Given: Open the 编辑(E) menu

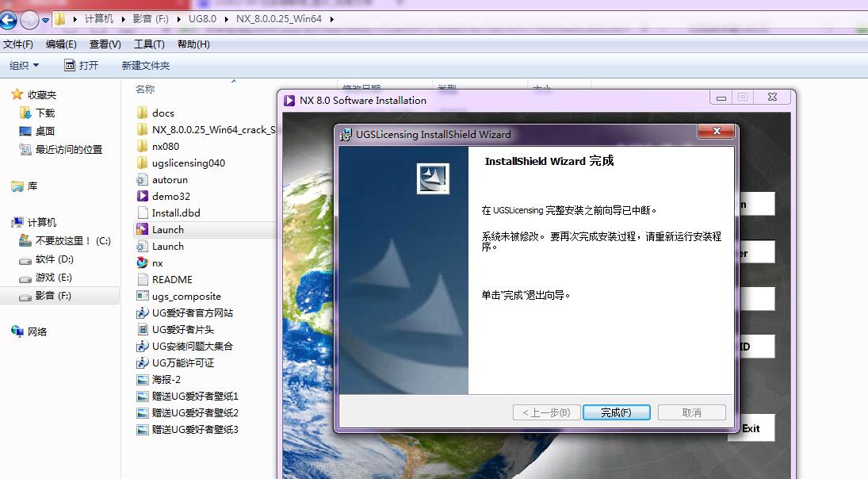Looking at the screenshot, I should click(x=61, y=44).
